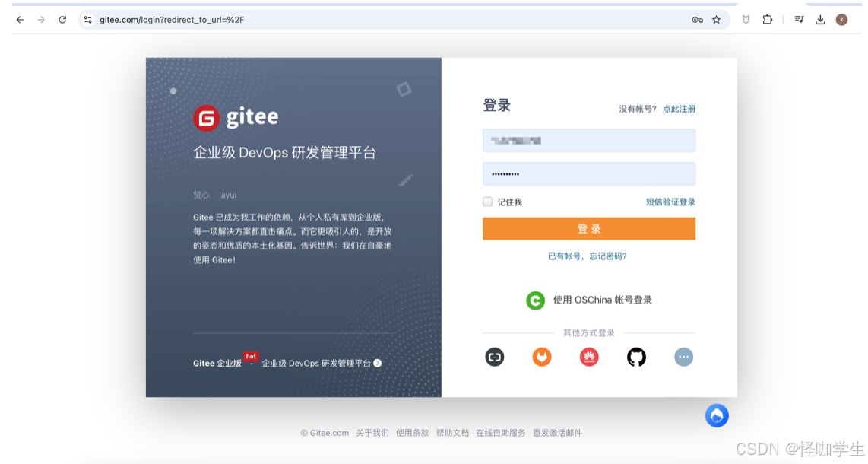868x464 pixels.
Task: Click the password input field
Action: pos(589,174)
